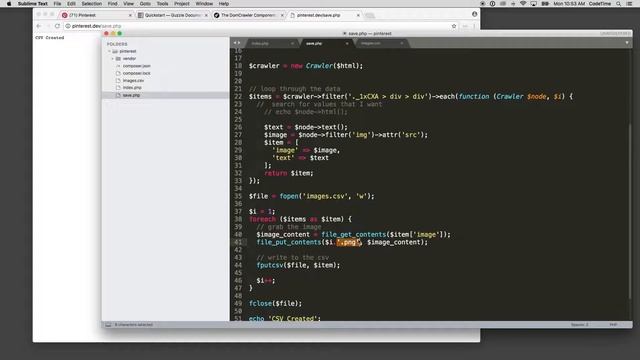
Task: Switch to the index.php editor tab
Action: pyautogui.click(x=271, y=43)
